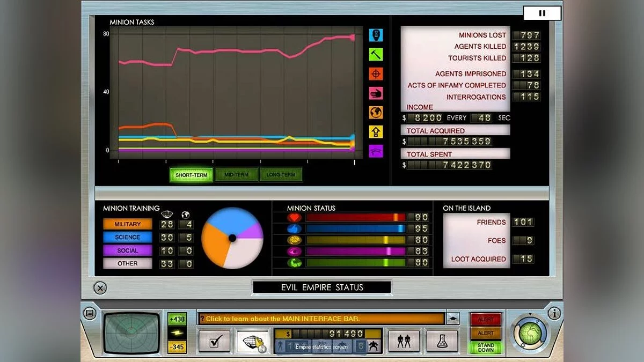The width and height of the screenshot is (644, 362).
Task: Switch graph to SHORT-TERM view
Action: pyautogui.click(x=192, y=175)
